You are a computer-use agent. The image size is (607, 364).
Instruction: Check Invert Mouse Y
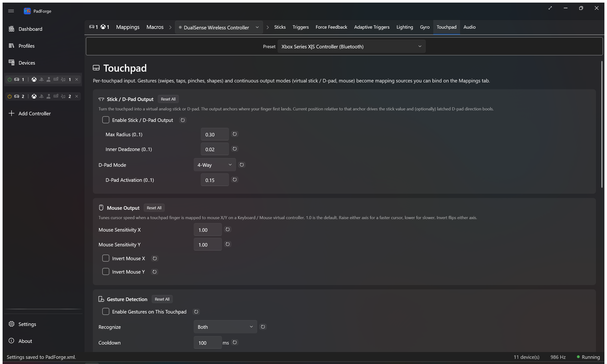pos(106,272)
